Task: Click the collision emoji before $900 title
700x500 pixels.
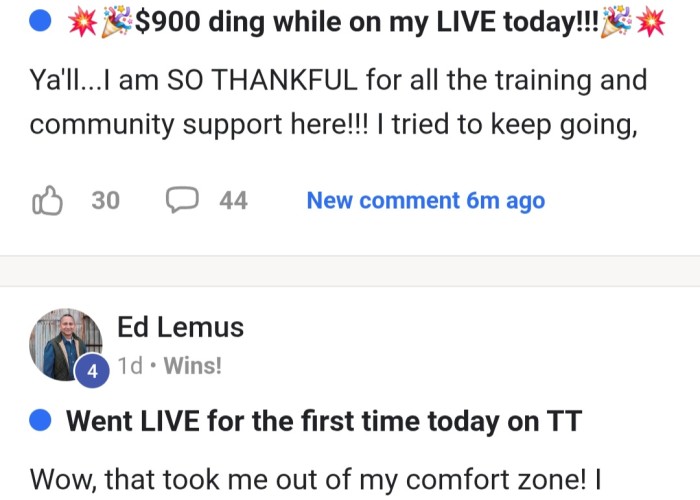Action: tap(83, 21)
